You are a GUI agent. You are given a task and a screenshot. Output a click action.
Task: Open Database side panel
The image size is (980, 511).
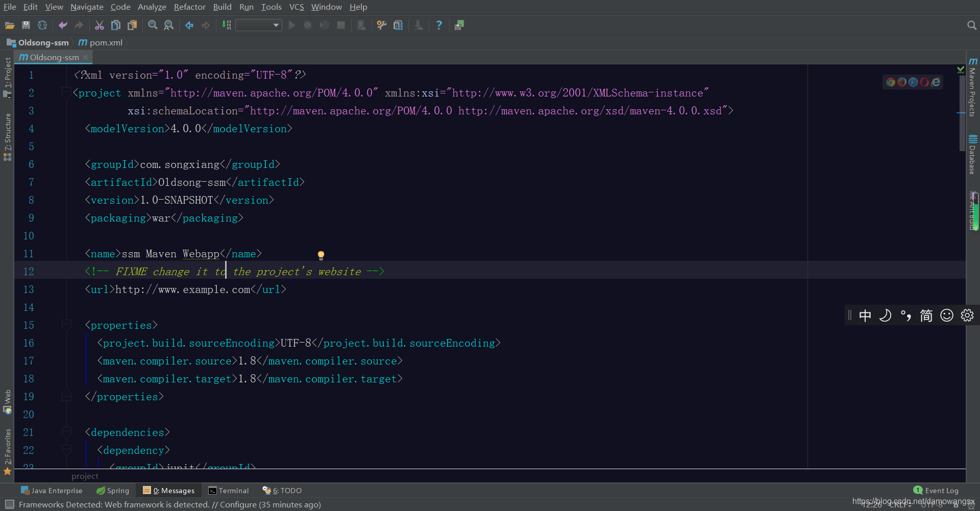(x=973, y=155)
